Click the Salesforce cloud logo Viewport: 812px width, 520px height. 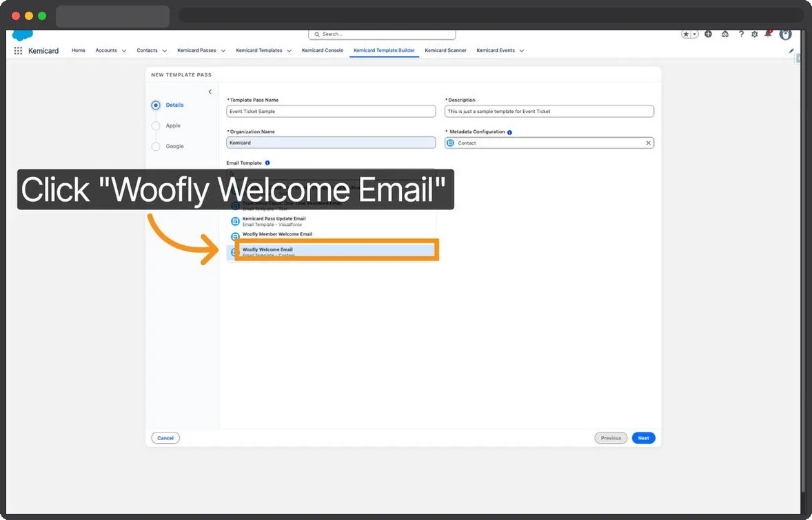click(22, 35)
